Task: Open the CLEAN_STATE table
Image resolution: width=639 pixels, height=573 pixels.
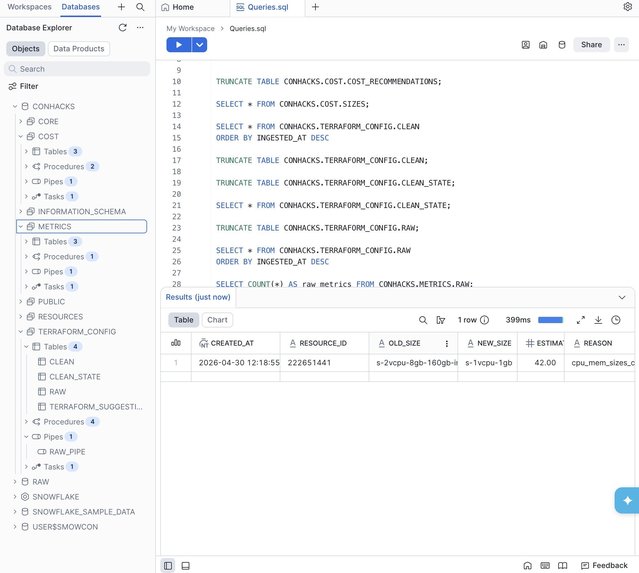Action: point(75,377)
